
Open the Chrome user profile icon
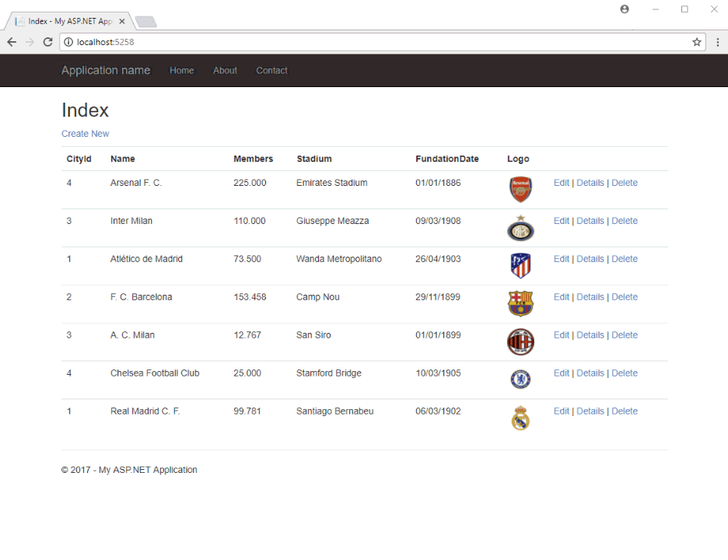click(x=625, y=9)
